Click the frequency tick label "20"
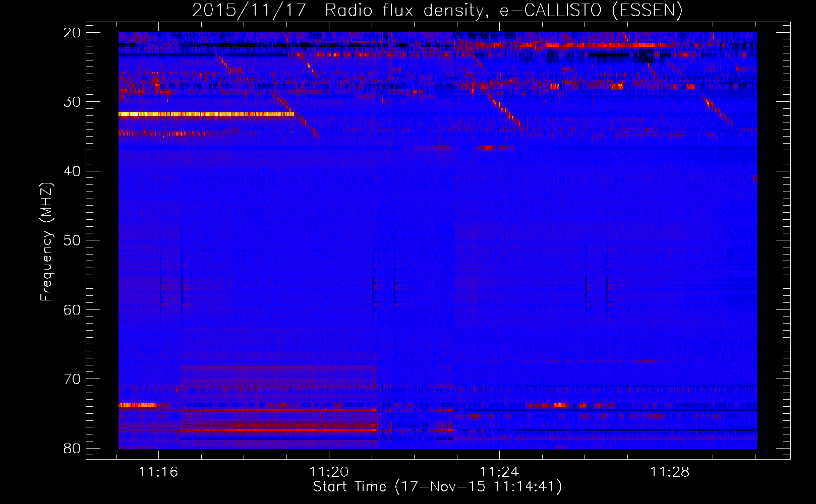 73,33
